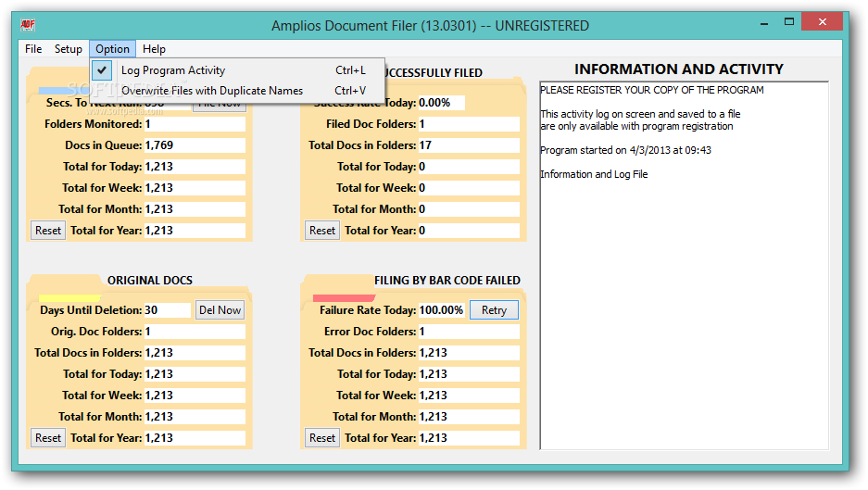Click Folders Monitored value 1
Viewport: 868px width, 490px height.
[x=195, y=124]
